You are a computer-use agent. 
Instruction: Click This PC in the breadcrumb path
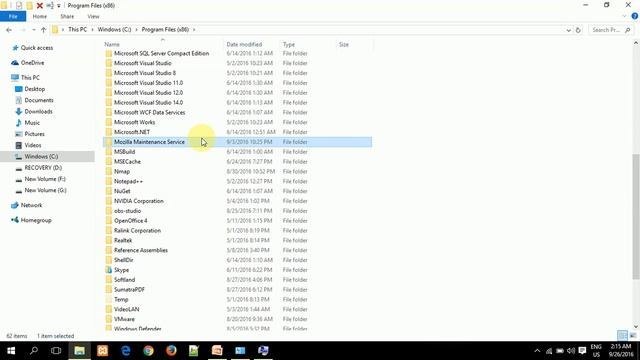[x=78, y=30]
